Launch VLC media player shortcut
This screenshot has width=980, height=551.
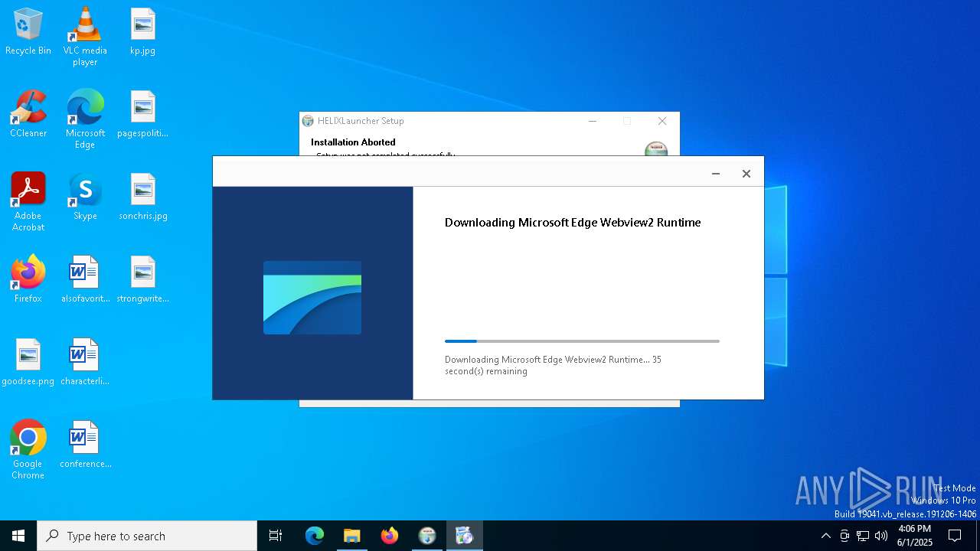click(x=85, y=37)
